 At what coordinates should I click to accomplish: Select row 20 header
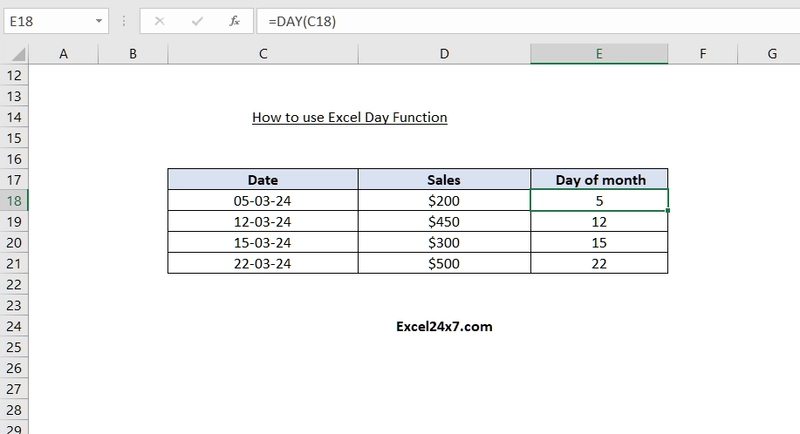[x=14, y=243]
